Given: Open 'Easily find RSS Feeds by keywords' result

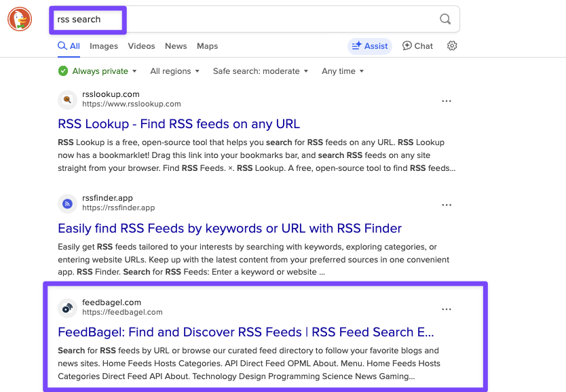Looking at the screenshot, I should [229, 229].
